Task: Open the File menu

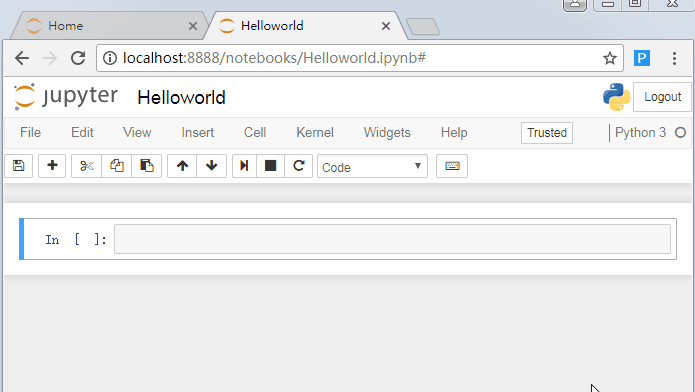Action: (30, 133)
